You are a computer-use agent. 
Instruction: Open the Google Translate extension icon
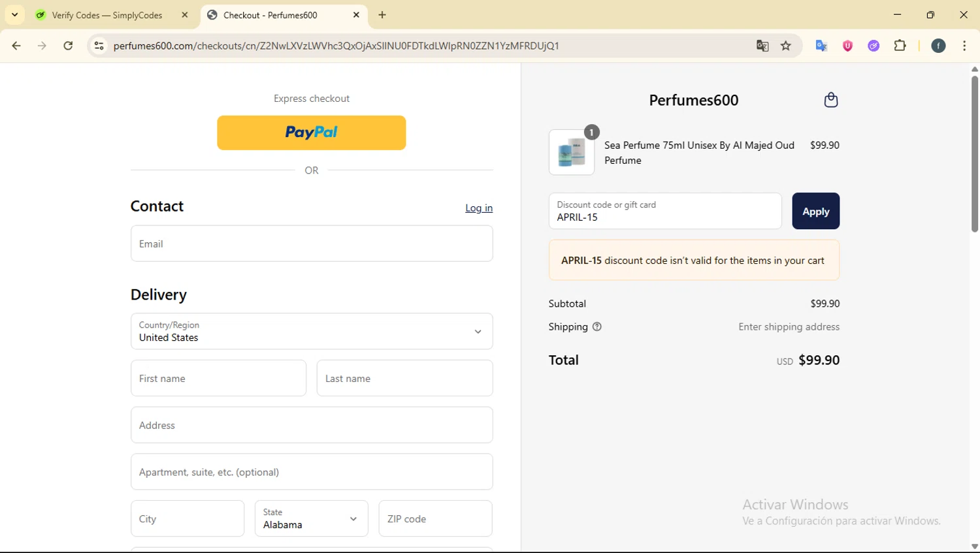821,46
